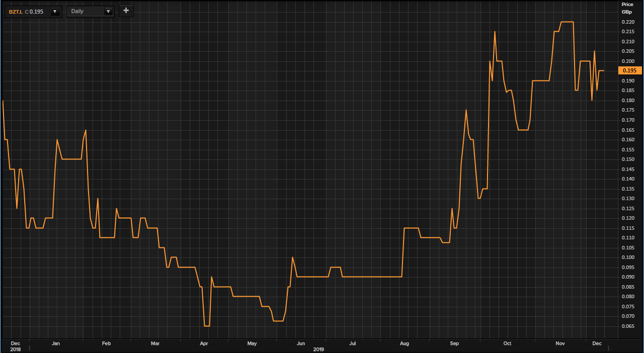The height and width of the screenshot is (353, 644).
Task: Click the Apr month label on time axis
Action: (204, 343)
